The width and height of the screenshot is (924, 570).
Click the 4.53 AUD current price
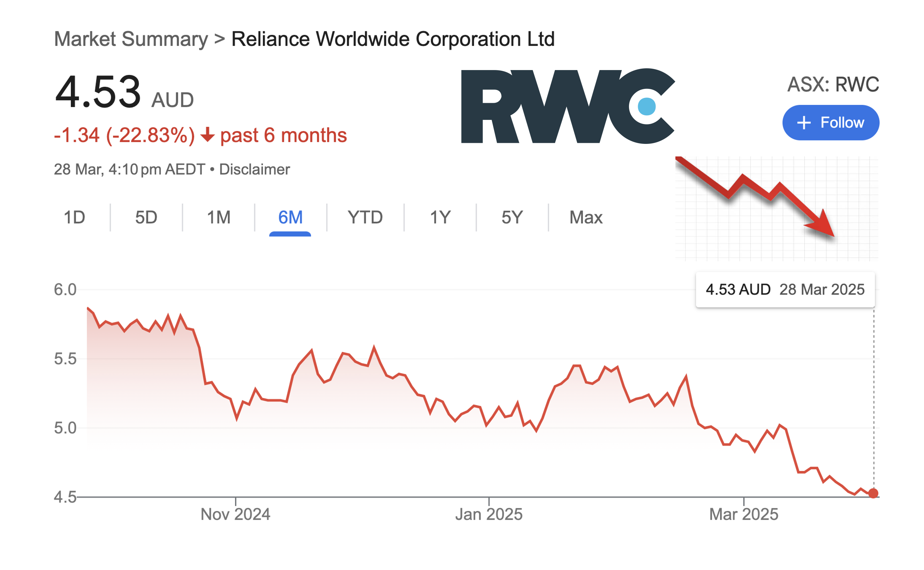tap(124, 92)
